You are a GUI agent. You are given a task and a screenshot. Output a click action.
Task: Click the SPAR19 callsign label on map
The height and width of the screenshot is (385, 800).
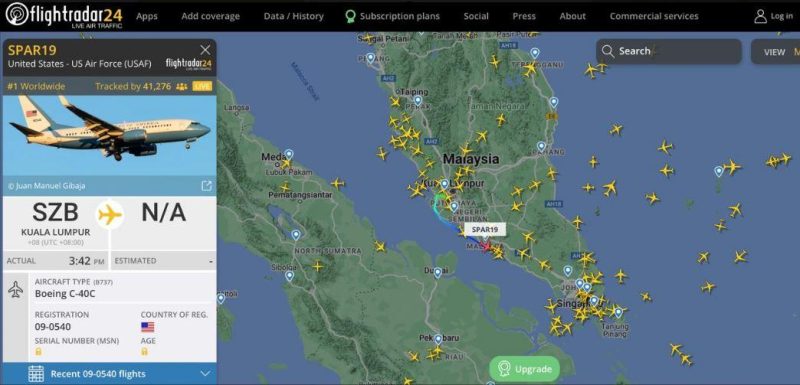pos(484,229)
